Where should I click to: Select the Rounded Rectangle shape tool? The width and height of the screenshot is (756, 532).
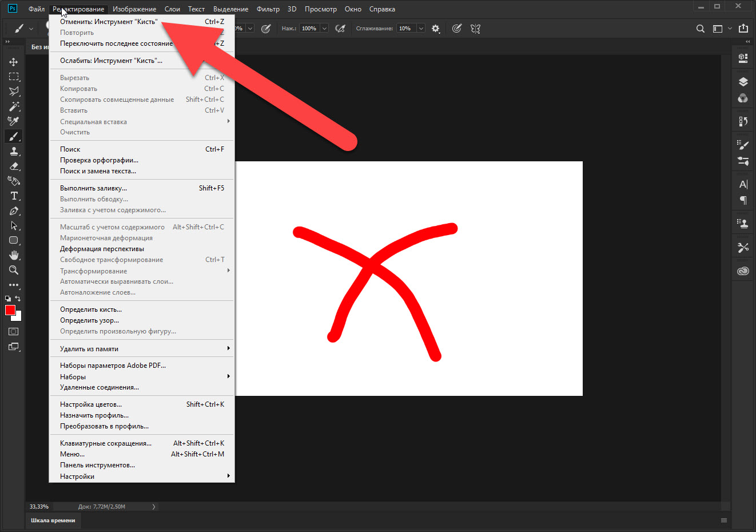14,240
